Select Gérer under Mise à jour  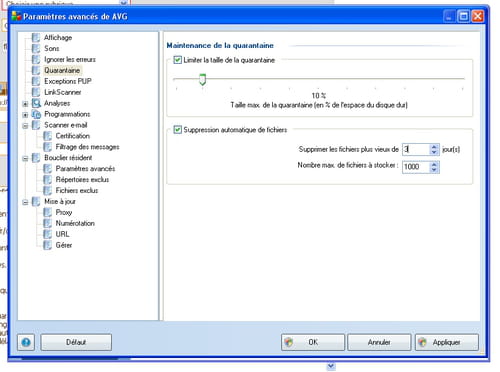[x=64, y=245]
